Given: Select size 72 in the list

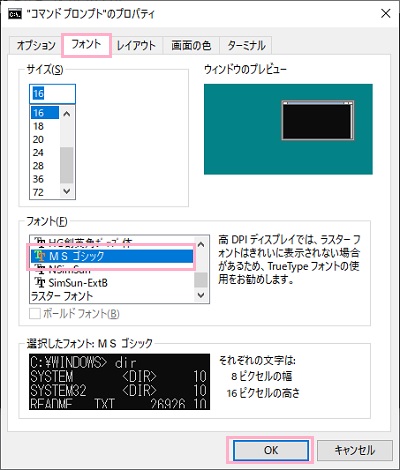Looking at the screenshot, I should 45,192.
